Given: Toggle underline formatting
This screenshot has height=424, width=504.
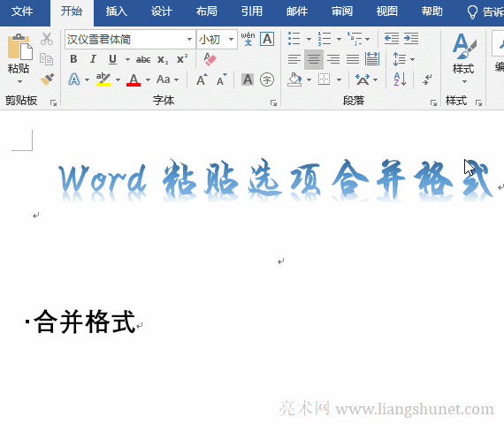Looking at the screenshot, I should pyautogui.click(x=112, y=59).
